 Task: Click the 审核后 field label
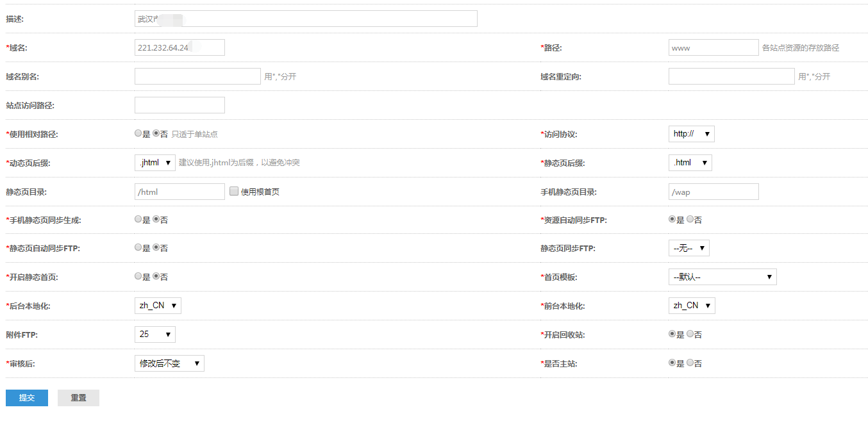(20, 363)
